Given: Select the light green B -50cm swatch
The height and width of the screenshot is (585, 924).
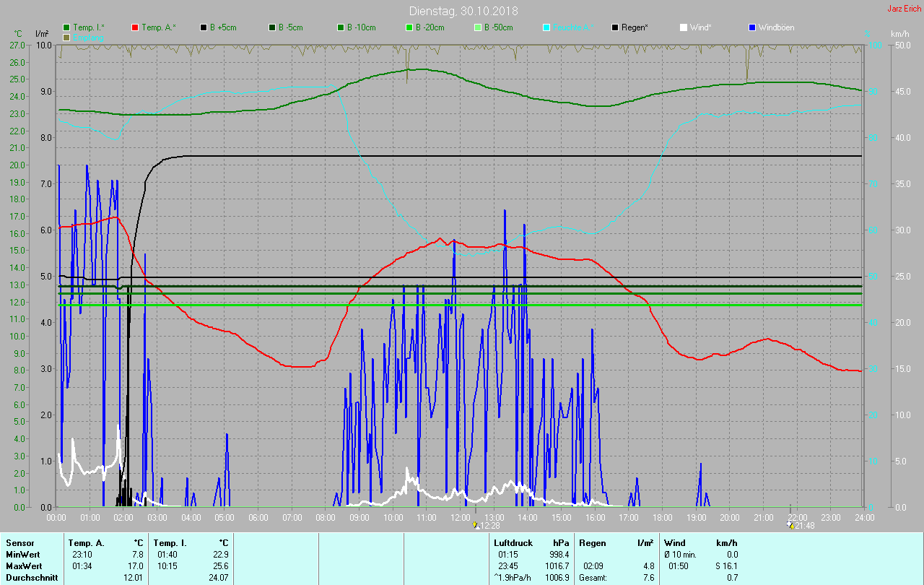Looking at the screenshot, I should (x=477, y=27).
